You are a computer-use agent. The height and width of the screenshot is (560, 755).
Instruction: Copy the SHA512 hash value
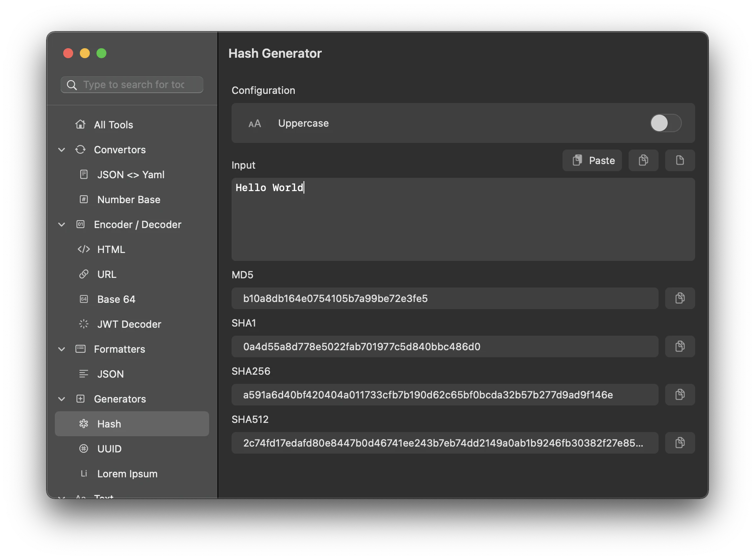tap(680, 443)
